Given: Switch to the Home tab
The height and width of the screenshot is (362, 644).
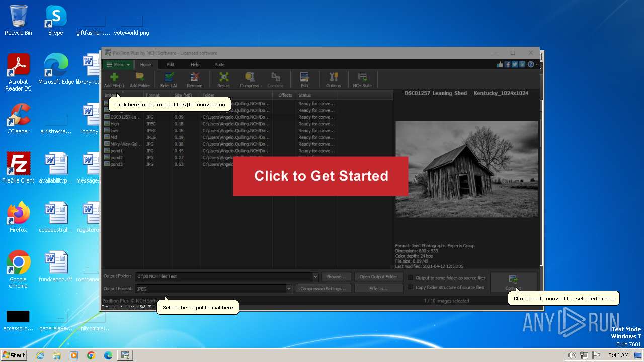Looking at the screenshot, I should pyautogui.click(x=145, y=65).
